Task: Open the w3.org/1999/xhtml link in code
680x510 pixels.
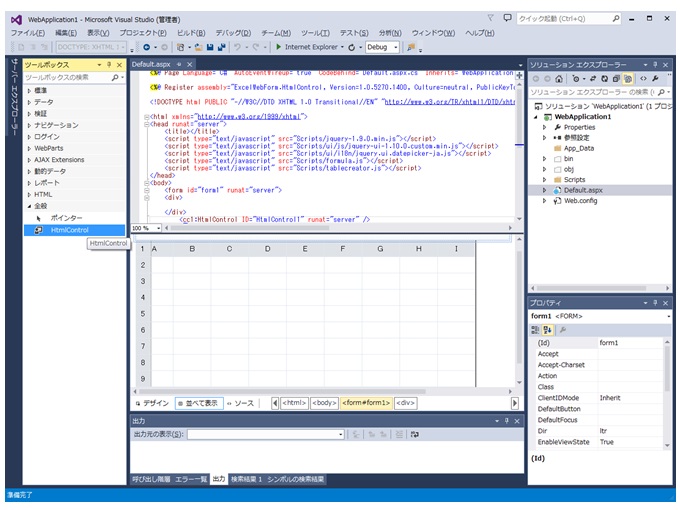Action: click(249, 117)
